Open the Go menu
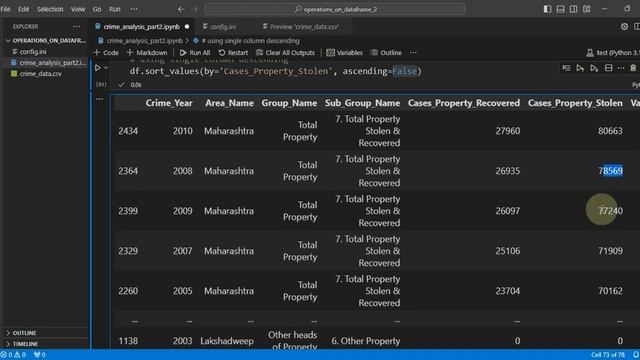The width and height of the screenshot is (640, 360). click(97, 9)
